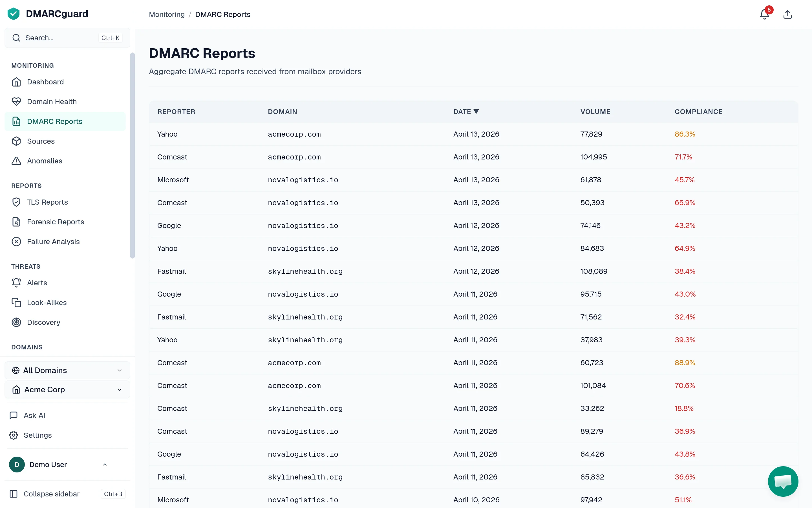Image resolution: width=812 pixels, height=508 pixels.
Task: Click the 18.8% compliance value
Action: [x=684, y=408]
